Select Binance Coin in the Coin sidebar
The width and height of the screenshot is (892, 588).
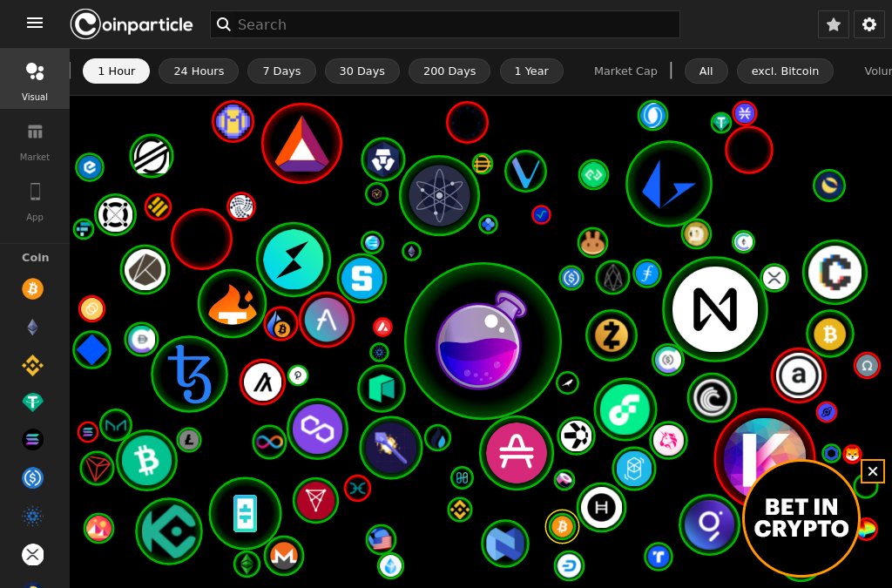click(x=32, y=365)
